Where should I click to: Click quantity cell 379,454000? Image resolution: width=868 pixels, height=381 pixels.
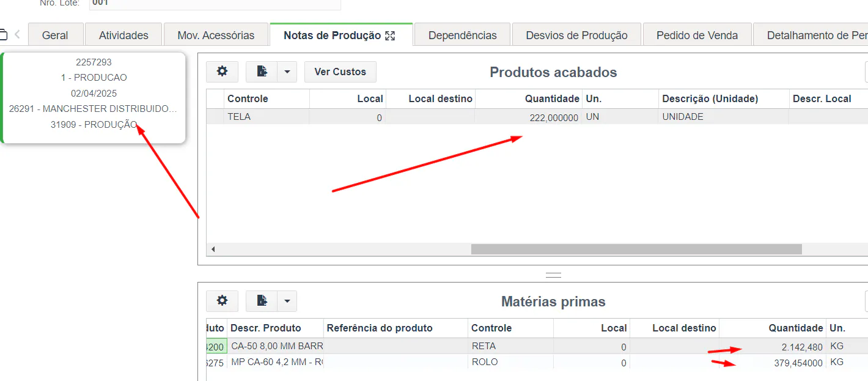(773, 363)
